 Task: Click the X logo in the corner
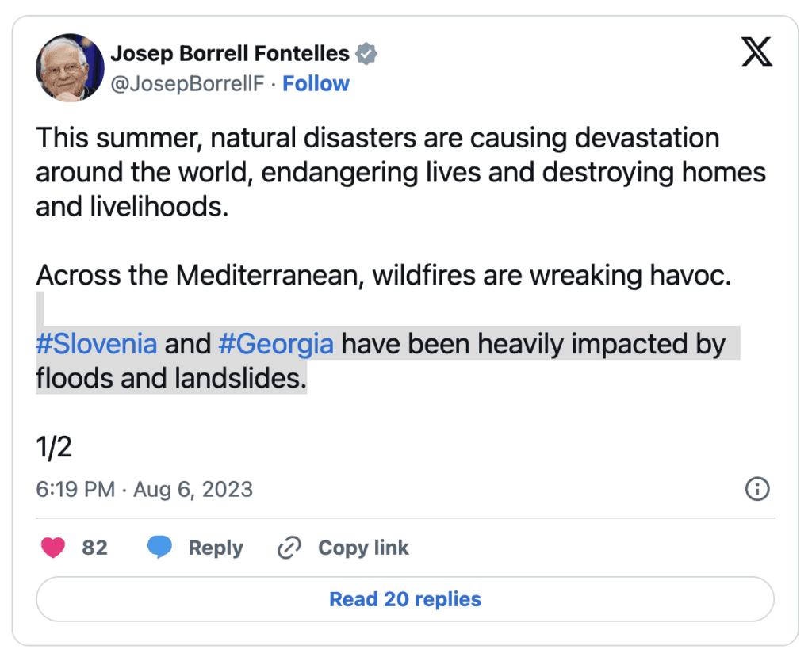756,52
